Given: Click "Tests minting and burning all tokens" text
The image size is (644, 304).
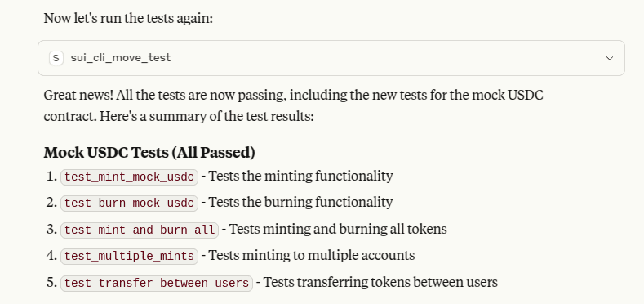Looking at the screenshot, I should pos(338,229).
